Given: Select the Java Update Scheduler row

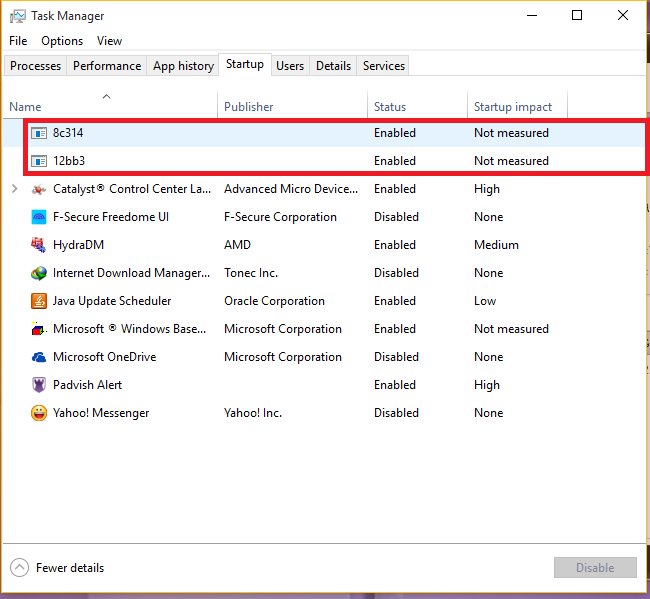Looking at the screenshot, I should pos(323,301).
